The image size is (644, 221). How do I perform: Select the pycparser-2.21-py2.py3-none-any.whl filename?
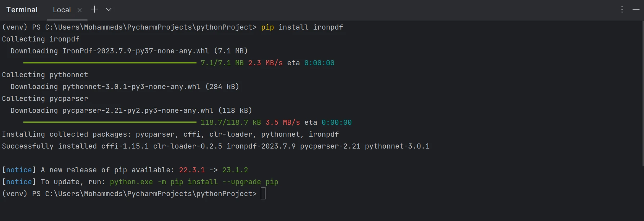[x=138, y=110]
